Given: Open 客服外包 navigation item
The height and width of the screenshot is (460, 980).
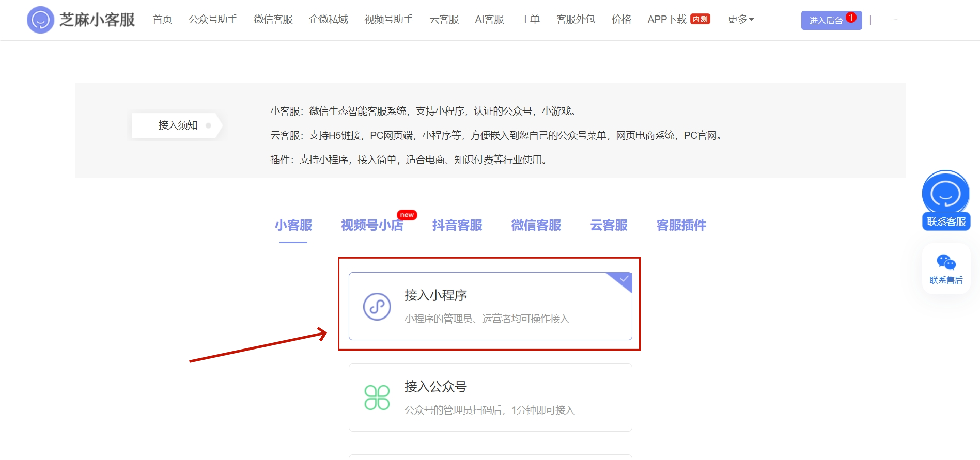Looking at the screenshot, I should (575, 20).
